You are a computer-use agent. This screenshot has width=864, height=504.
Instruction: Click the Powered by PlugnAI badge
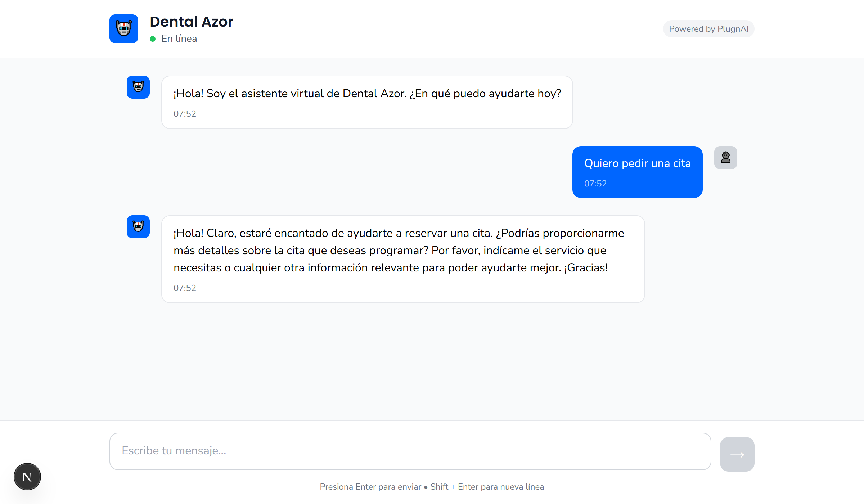[708, 29]
